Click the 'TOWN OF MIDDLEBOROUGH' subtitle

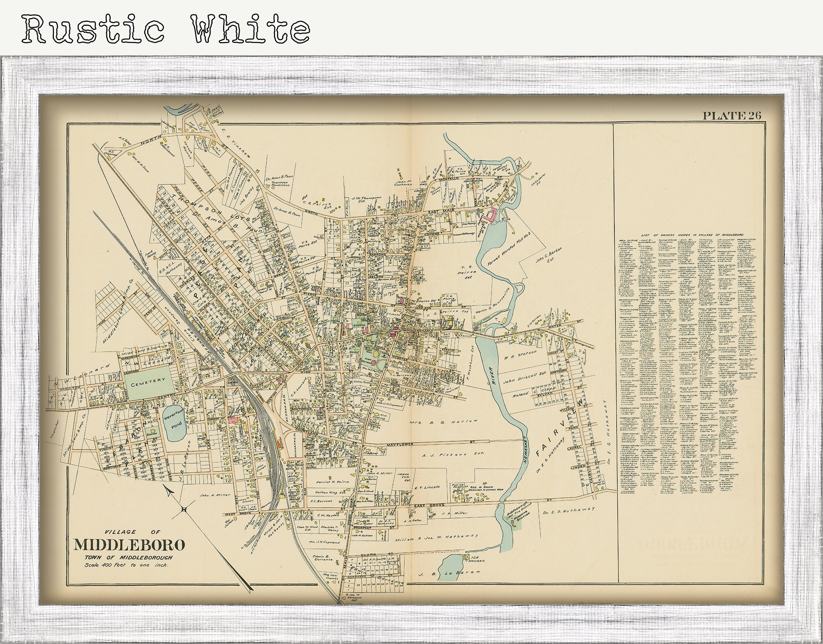point(128,558)
